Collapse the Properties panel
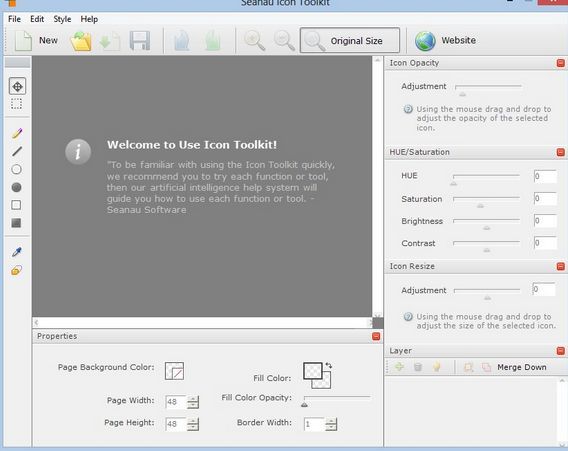This screenshot has height=451, width=568. coord(376,337)
